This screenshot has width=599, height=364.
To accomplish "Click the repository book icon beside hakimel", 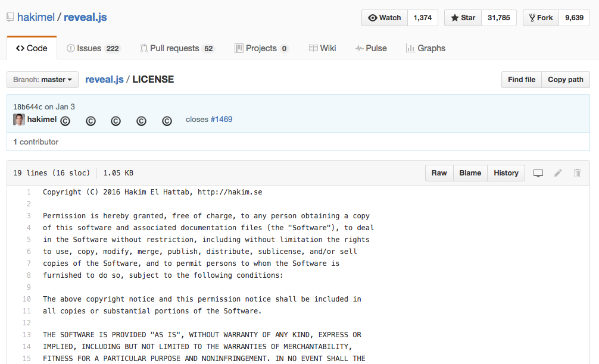I will [10, 17].
